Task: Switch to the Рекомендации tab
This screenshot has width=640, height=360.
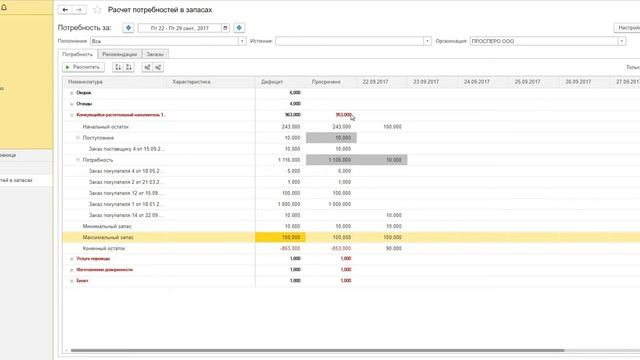Action: click(120, 54)
